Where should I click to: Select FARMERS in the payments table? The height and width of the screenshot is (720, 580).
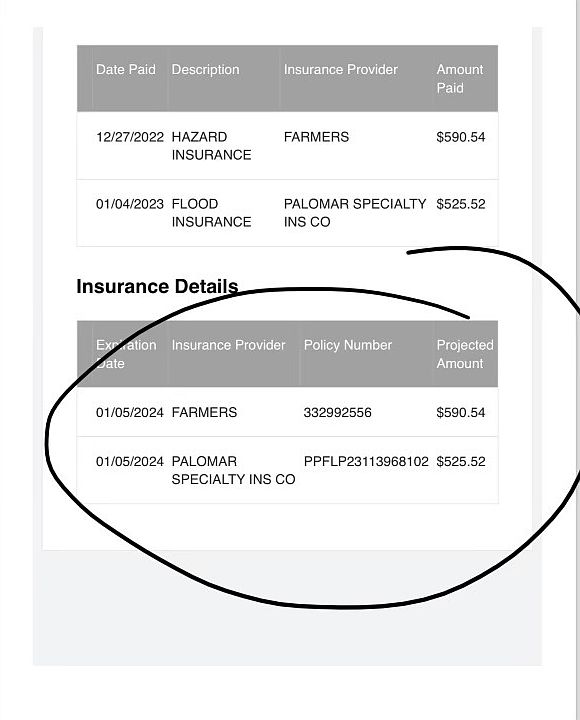pos(316,137)
